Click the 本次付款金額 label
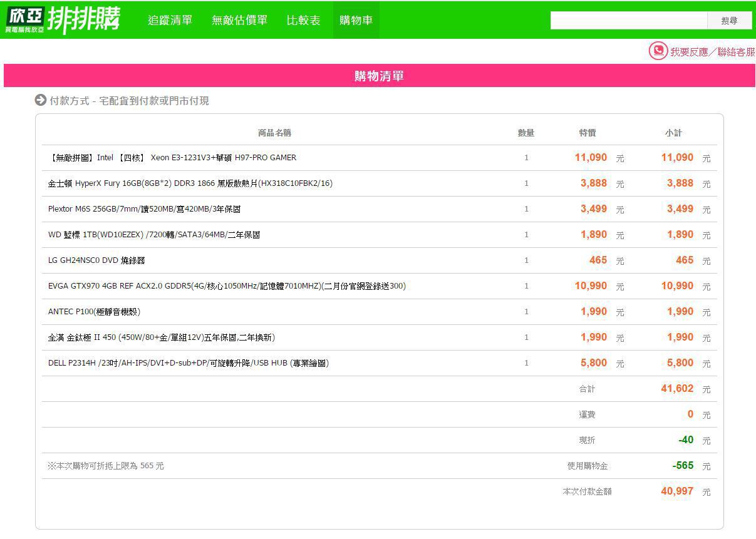This screenshot has width=756, height=539. [x=587, y=491]
